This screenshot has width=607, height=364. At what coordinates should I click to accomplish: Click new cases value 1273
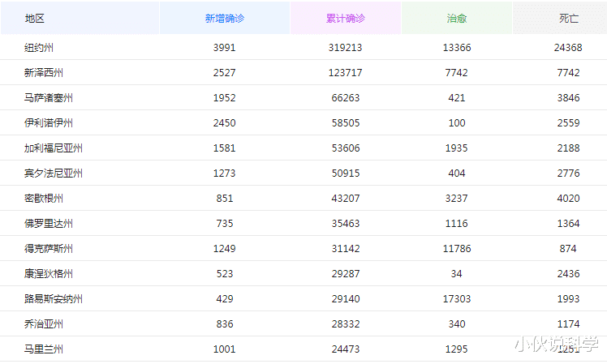225,173
